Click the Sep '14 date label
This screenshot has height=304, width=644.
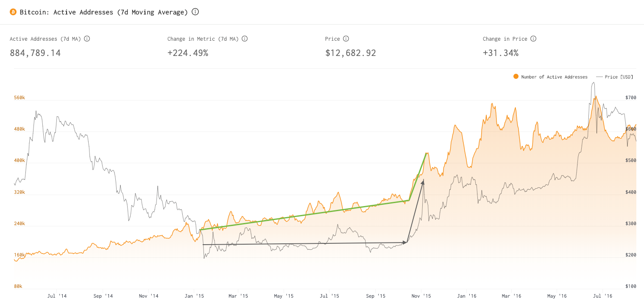point(103,296)
